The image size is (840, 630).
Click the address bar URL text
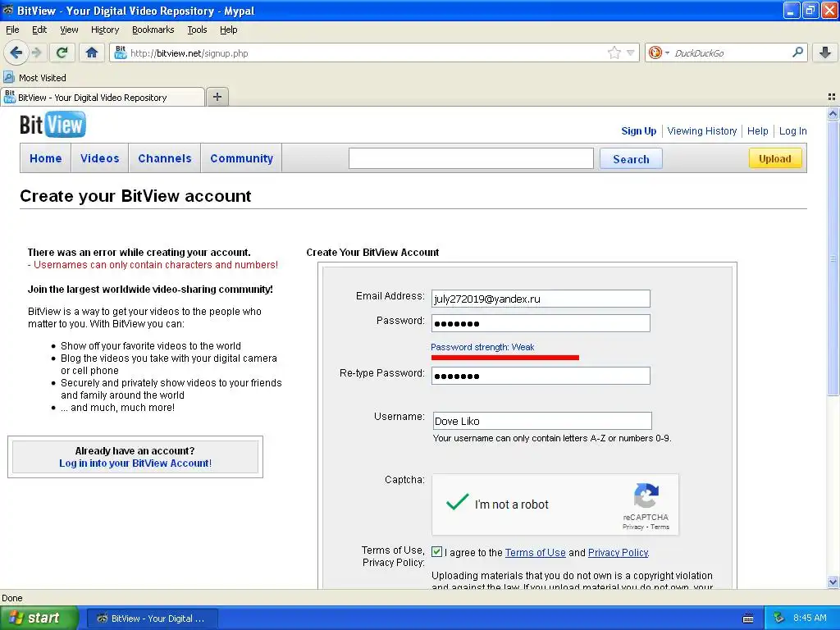[189, 53]
